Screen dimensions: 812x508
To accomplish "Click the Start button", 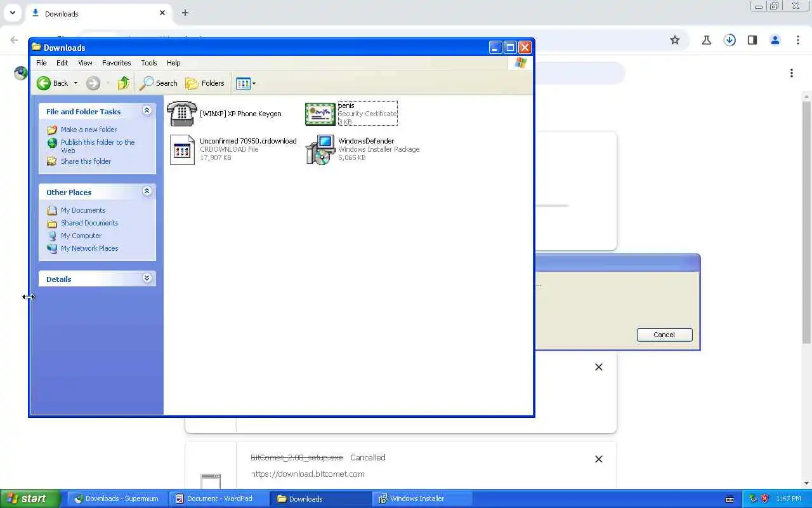I will pos(30,498).
